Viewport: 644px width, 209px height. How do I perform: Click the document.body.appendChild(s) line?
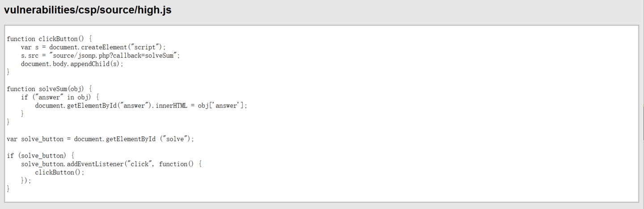click(x=72, y=64)
